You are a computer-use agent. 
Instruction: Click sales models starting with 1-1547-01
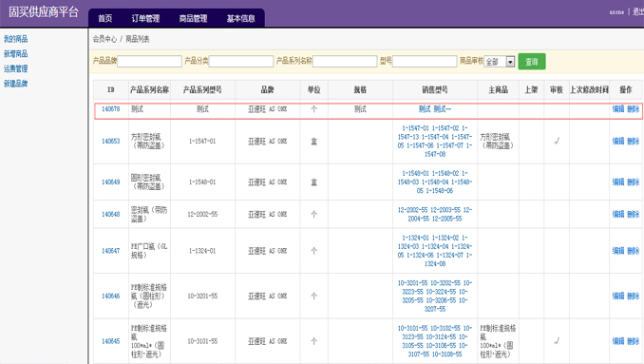coord(434,141)
